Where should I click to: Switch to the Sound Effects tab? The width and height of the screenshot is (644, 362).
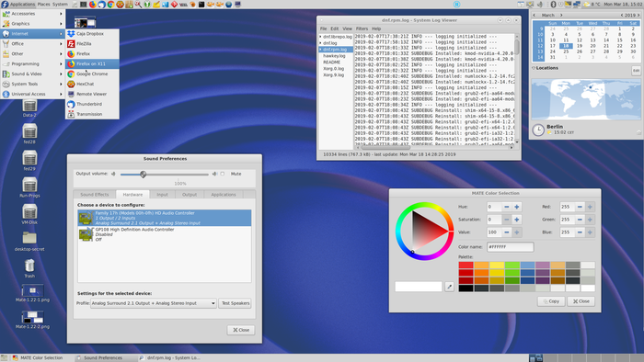(95, 195)
